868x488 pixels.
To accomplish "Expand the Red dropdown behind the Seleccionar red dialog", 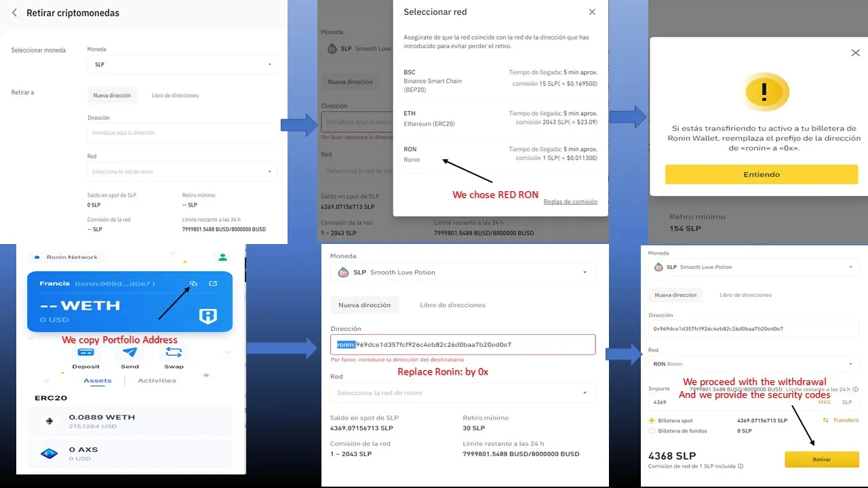I will [x=357, y=171].
